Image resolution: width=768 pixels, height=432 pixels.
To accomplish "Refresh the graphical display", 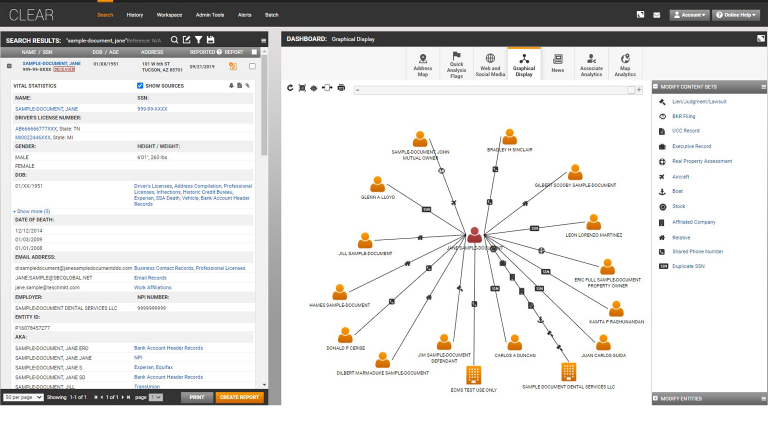I will point(290,88).
